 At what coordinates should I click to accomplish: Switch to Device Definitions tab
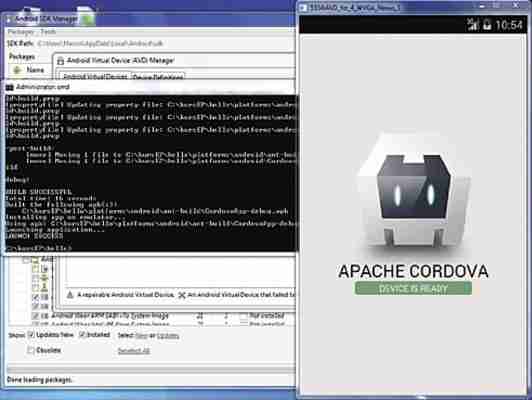click(x=158, y=77)
